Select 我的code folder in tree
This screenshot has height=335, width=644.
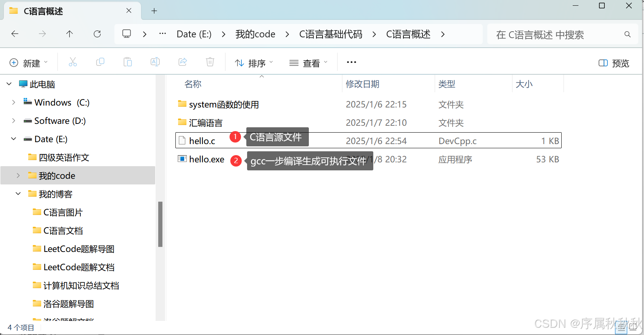57,176
